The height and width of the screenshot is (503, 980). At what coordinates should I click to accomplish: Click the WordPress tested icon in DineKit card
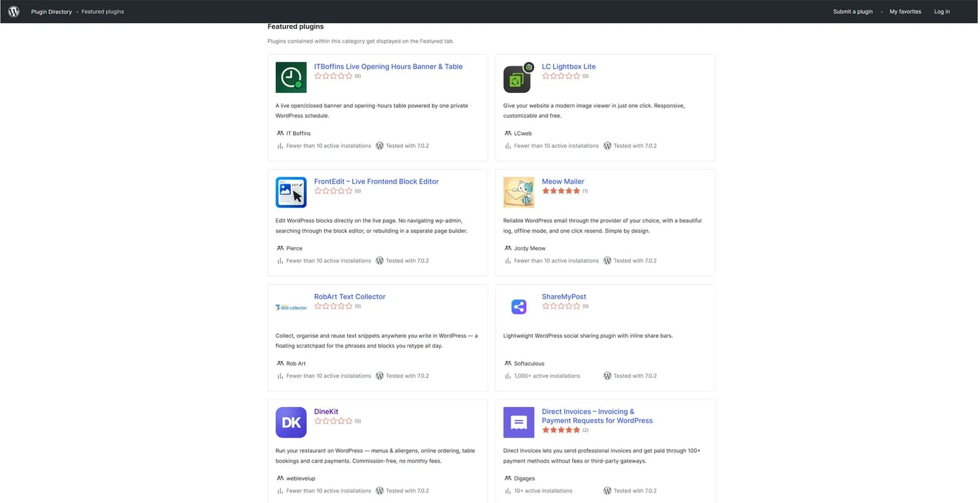click(x=379, y=491)
